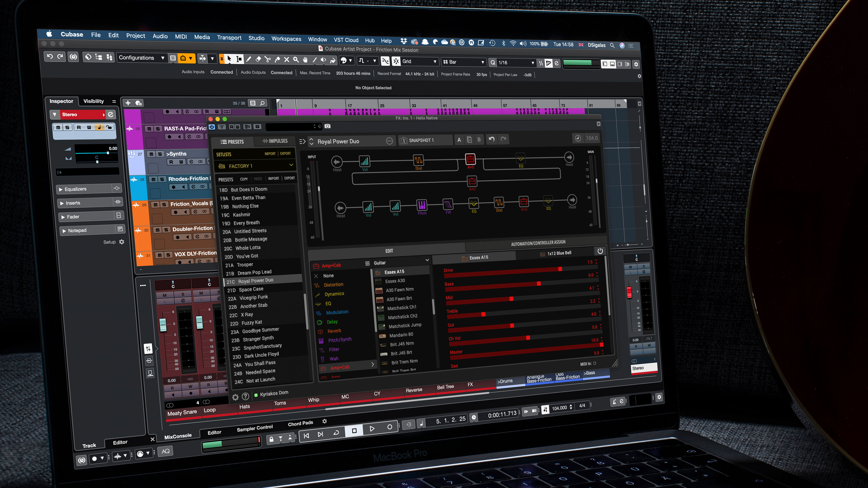868x488 pixels.
Task: Select the Dist block on upper signal path
Action: click(x=418, y=160)
